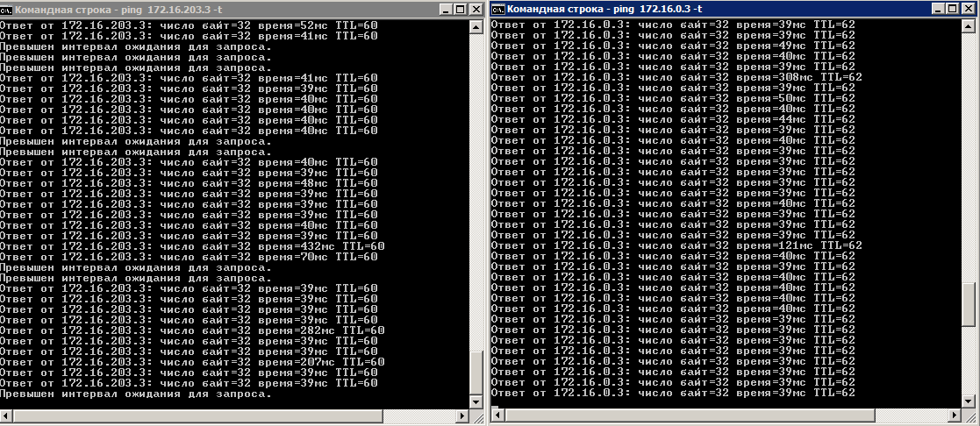Click scroll-up arrow in 172.16.0.3 window
This screenshot has width=980, height=426.
coord(969,27)
